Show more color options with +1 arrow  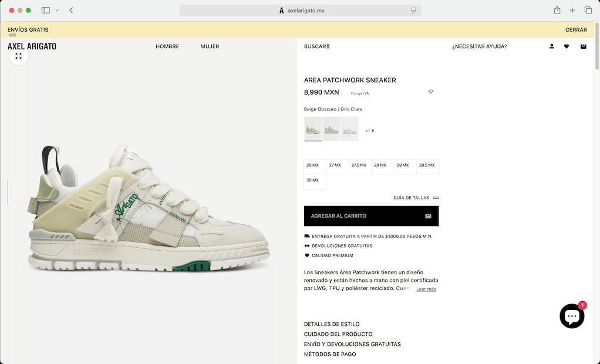(x=370, y=130)
